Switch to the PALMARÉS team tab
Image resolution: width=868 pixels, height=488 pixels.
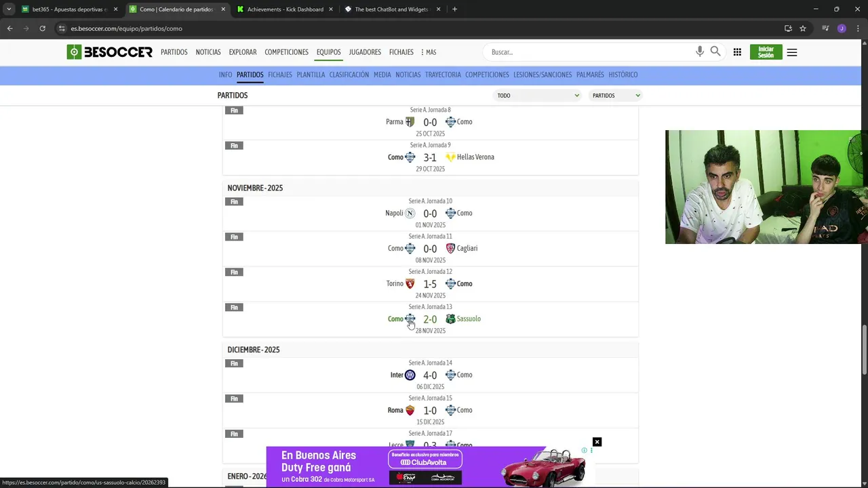[590, 75]
